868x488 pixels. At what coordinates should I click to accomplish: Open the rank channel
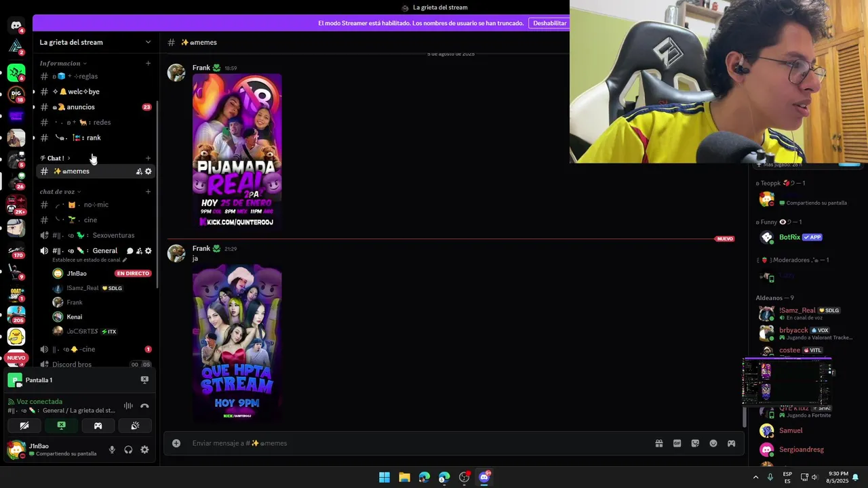[x=95, y=138]
